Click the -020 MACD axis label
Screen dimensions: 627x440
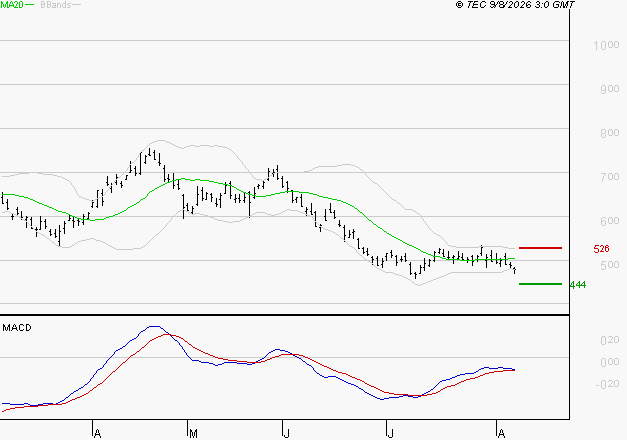pos(607,384)
